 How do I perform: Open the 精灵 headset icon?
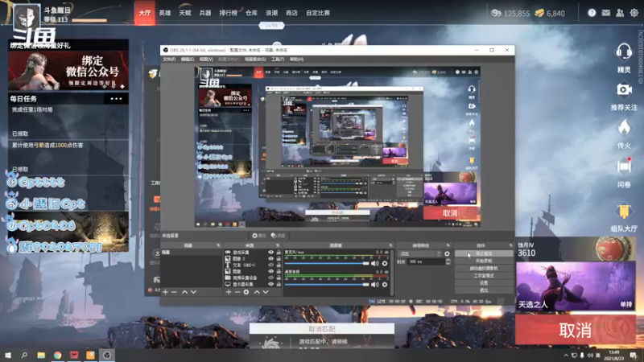[x=624, y=53]
